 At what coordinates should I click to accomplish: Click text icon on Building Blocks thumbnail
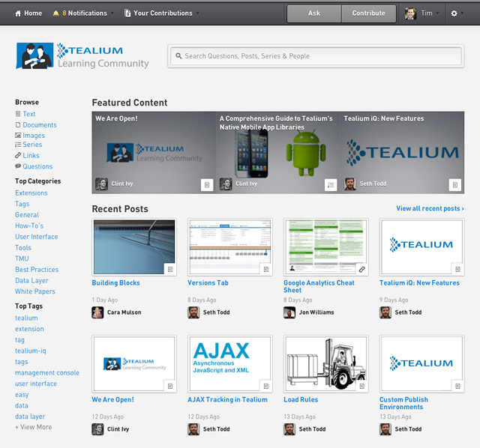tap(170, 269)
